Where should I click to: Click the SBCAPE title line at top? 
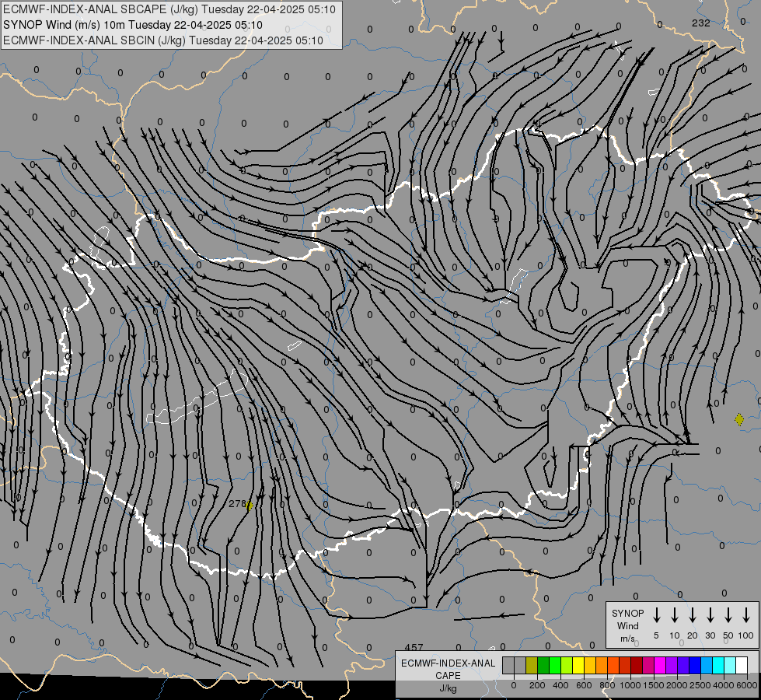[x=169, y=9]
